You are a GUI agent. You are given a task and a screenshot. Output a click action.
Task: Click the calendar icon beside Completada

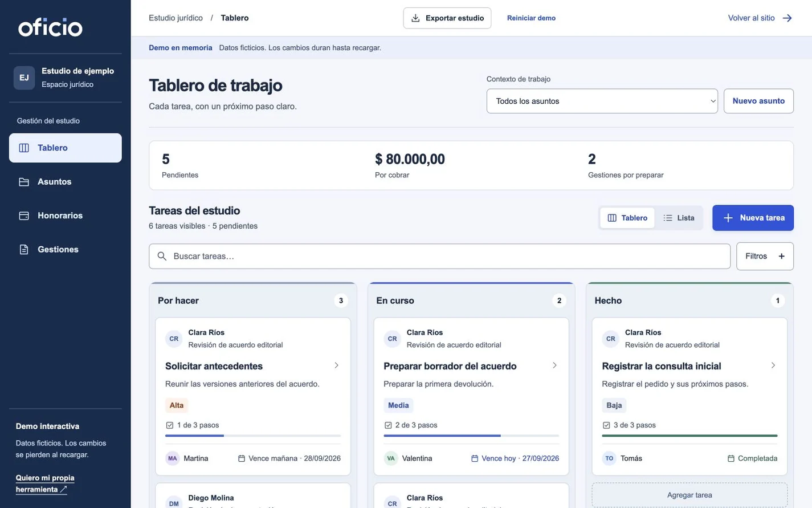731,458
